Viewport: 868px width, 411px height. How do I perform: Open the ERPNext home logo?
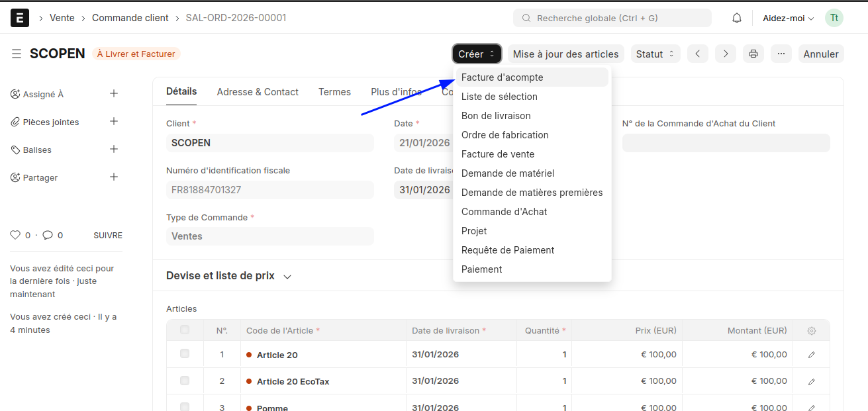20,18
